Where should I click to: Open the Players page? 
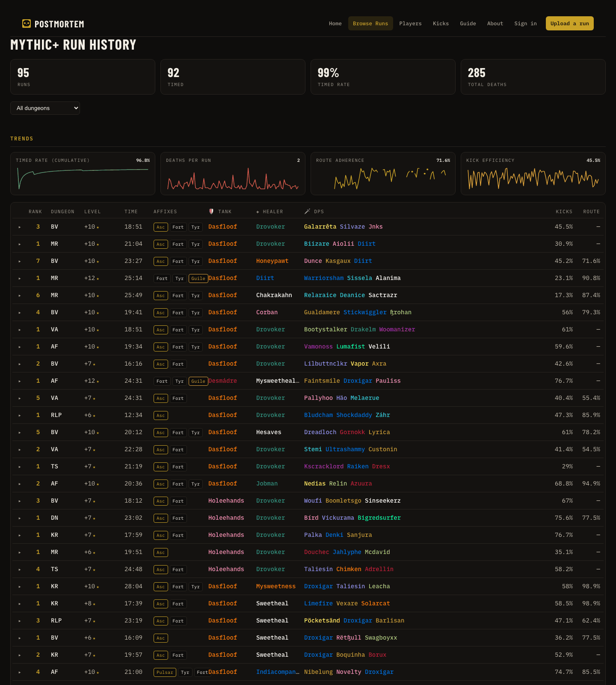pos(410,24)
